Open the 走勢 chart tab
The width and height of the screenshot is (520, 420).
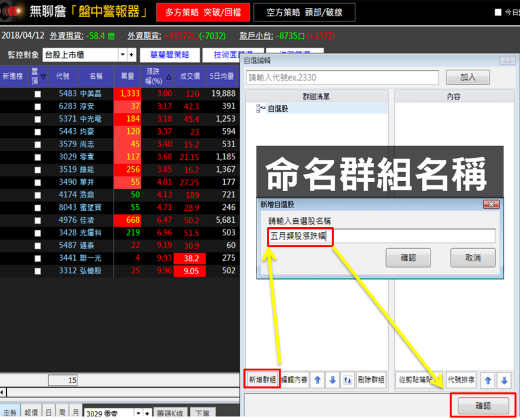click(10, 412)
